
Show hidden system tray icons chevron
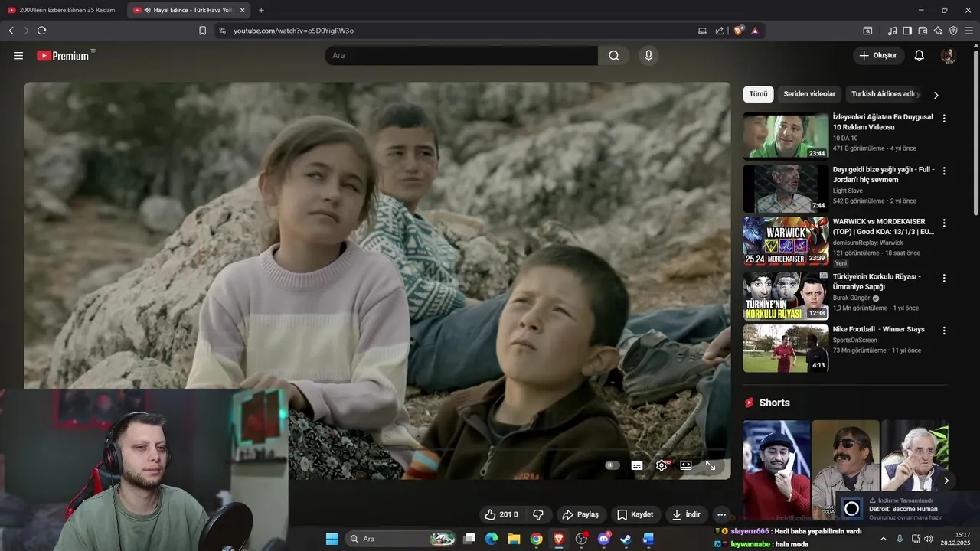pyautogui.click(x=883, y=539)
